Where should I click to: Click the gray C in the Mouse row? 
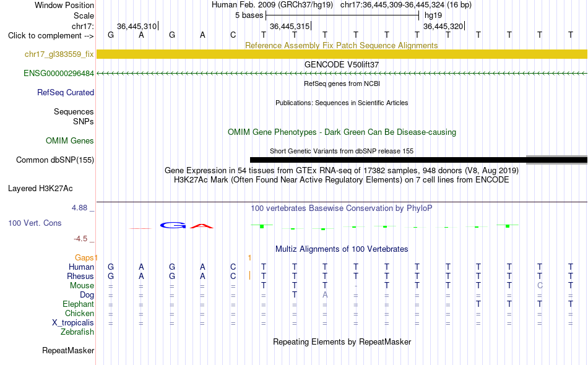(x=540, y=286)
